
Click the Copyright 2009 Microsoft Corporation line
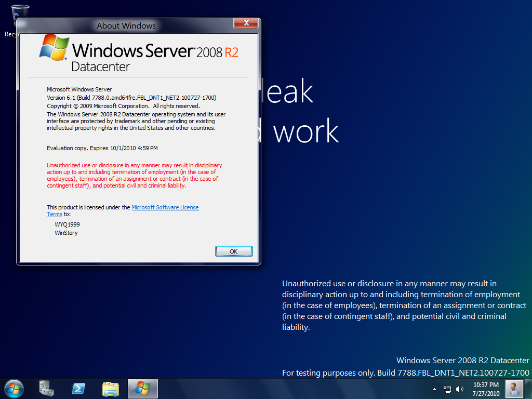pyautogui.click(x=123, y=106)
